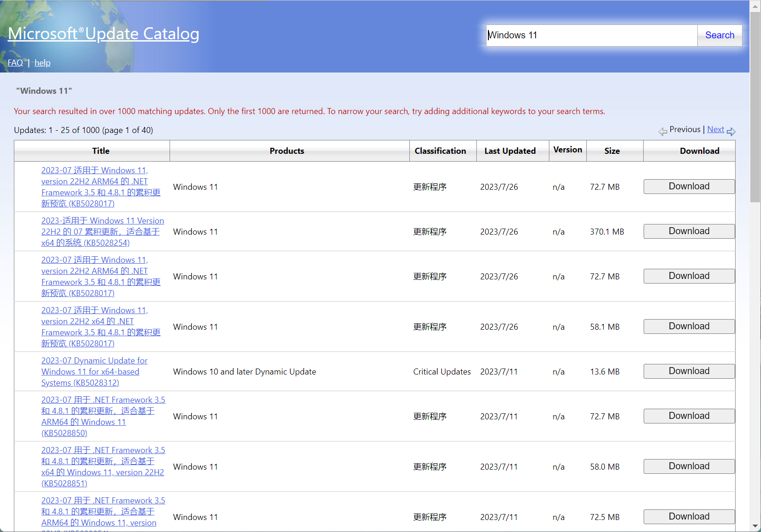Screen dimensions: 761x532
Task: Download the 58.0 MB KB5028851 update
Action: 689,466
